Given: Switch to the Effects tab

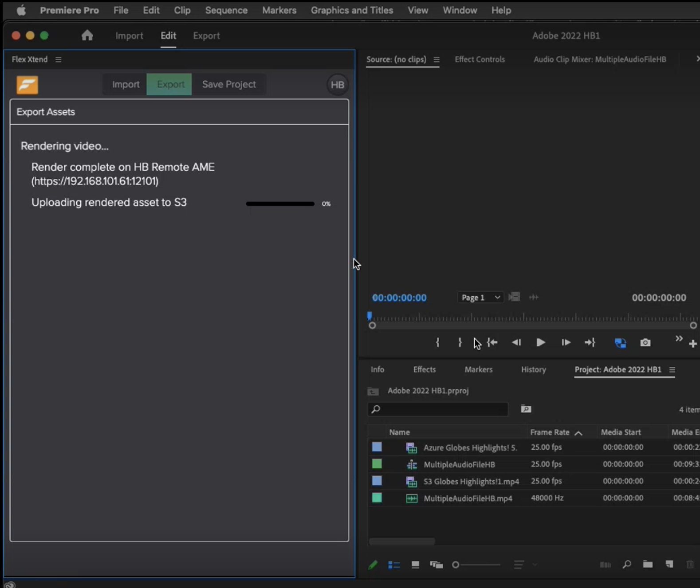Looking at the screenshot, I should pos(425,369).
